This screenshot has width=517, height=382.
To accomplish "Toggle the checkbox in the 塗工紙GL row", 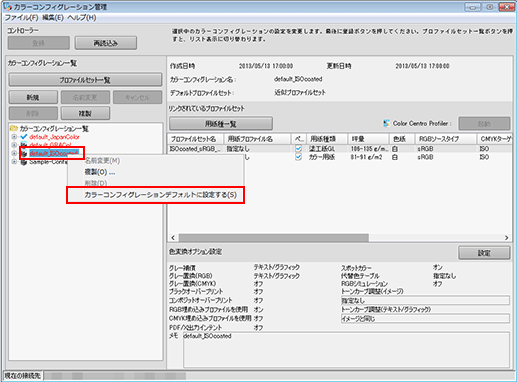I will (x=299, y=149).
